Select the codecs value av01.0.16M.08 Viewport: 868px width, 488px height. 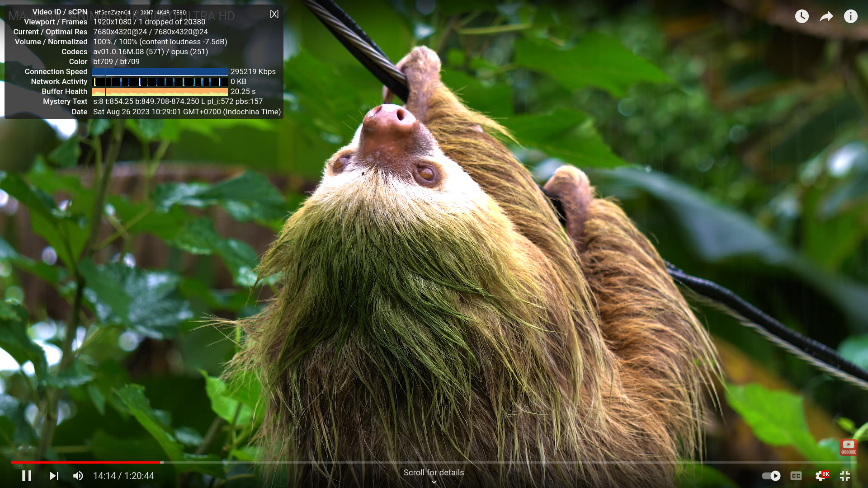coord(118,52)
